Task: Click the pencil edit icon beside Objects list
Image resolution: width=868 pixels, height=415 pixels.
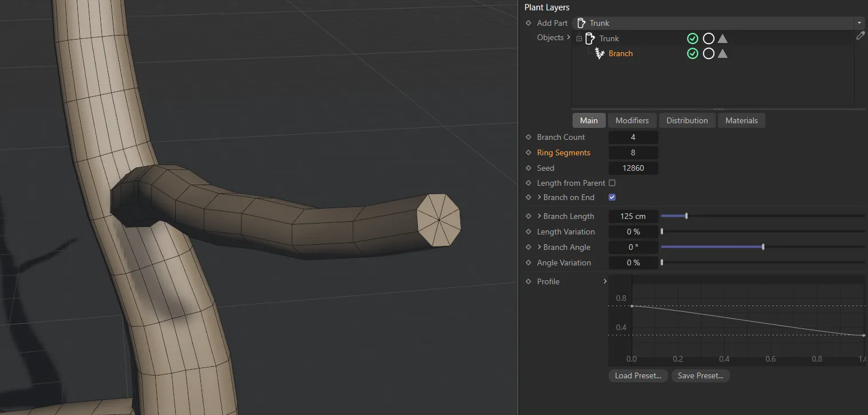Action: click(860, 36)
